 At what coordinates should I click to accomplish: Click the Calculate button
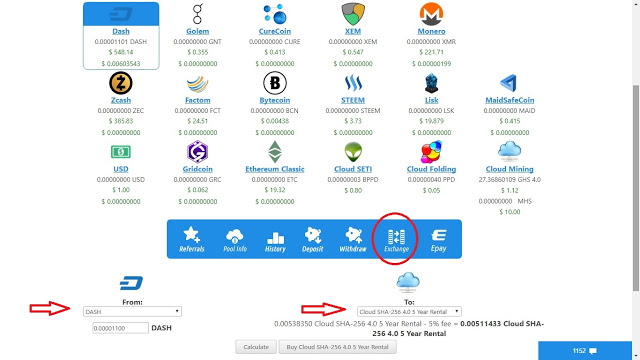256,347
